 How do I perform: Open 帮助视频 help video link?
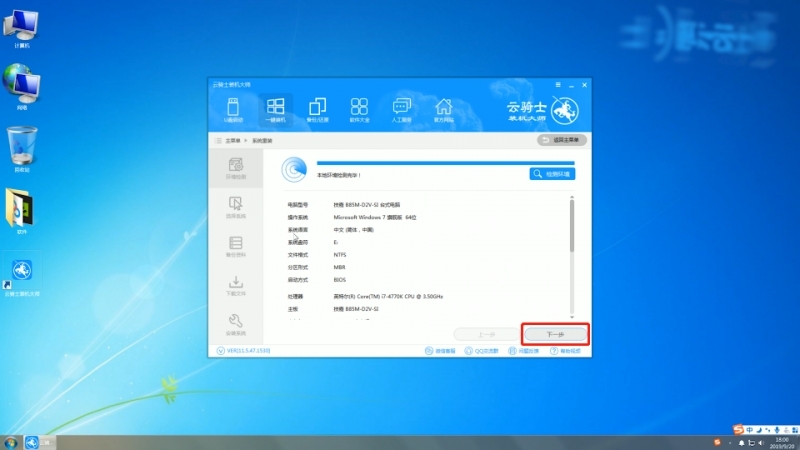coord(565,351)
